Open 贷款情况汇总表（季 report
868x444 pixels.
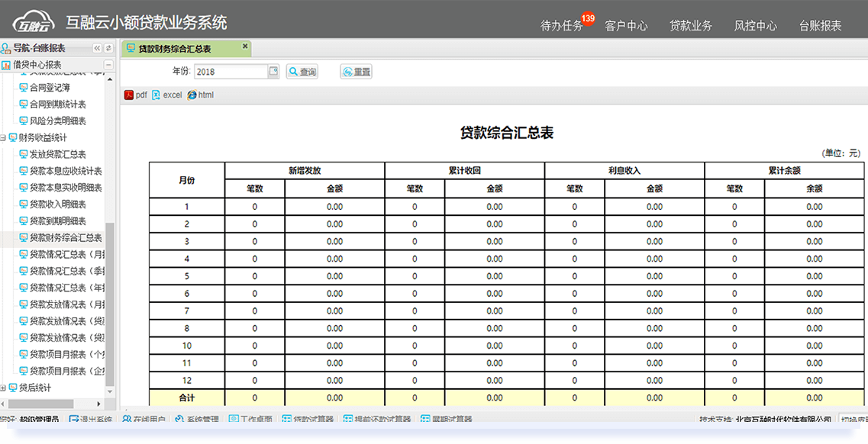pyautogui.click(x=66, y=271)
